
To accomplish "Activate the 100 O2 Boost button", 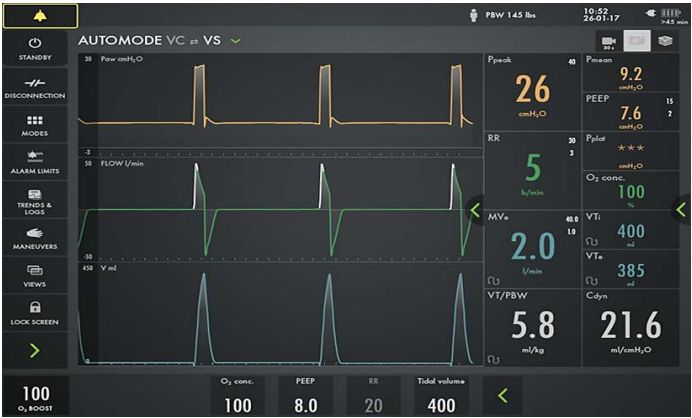I will [36, 396].
